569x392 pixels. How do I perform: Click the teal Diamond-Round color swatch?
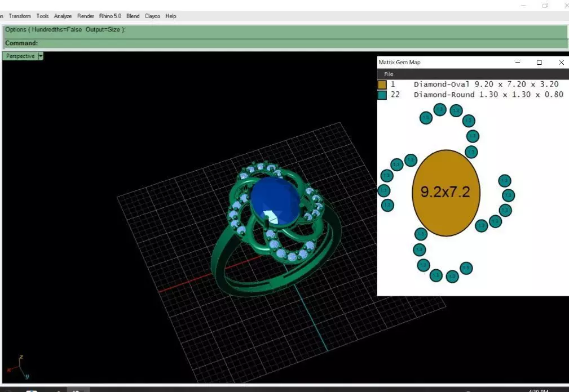coord(382,95)
